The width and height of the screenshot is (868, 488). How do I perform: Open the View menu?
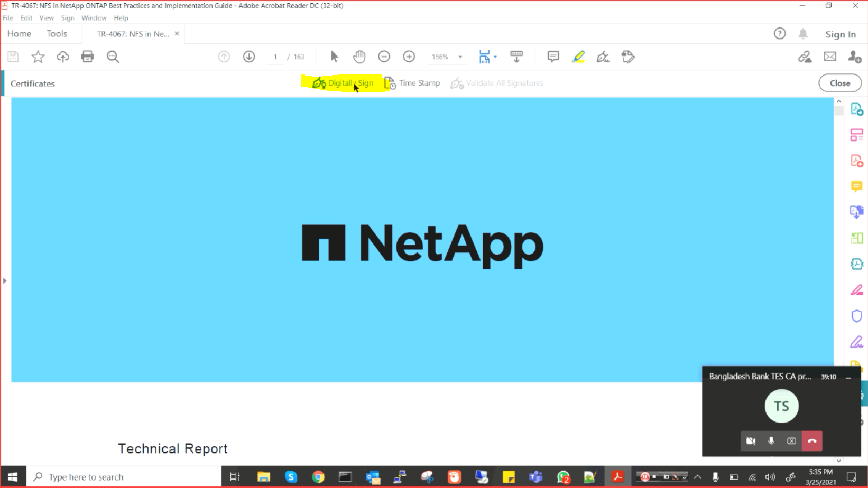click(47, 18)
